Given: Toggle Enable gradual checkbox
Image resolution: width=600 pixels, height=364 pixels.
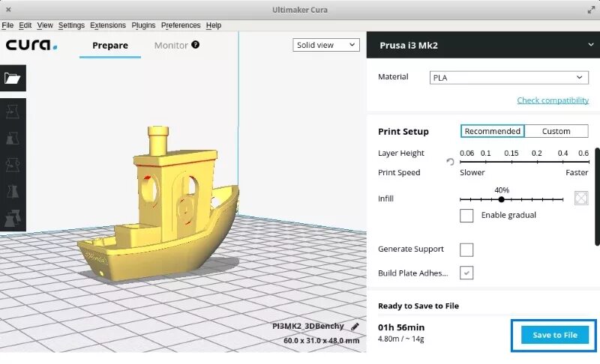Looking at the screenshot, I should coord(466,216).
